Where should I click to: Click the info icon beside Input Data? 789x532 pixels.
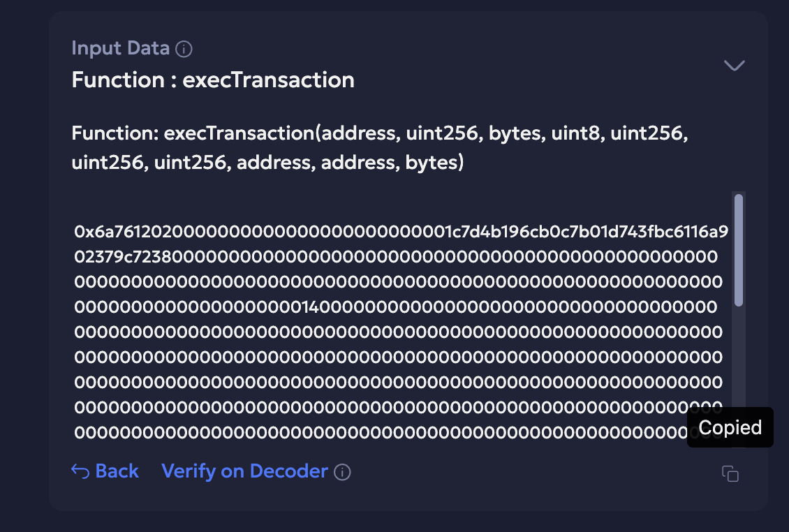pyautogui.click(x=184, y=49)
